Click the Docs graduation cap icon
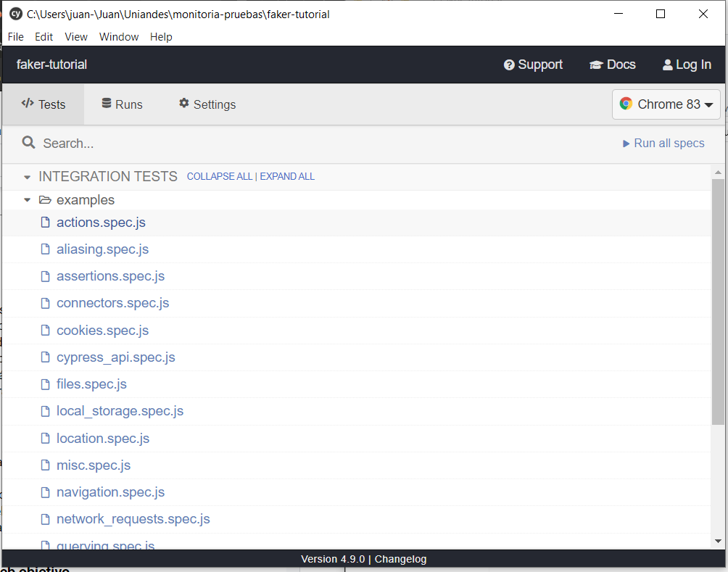The height and width of the screenshot is (572, 728). tap(596, 65)
